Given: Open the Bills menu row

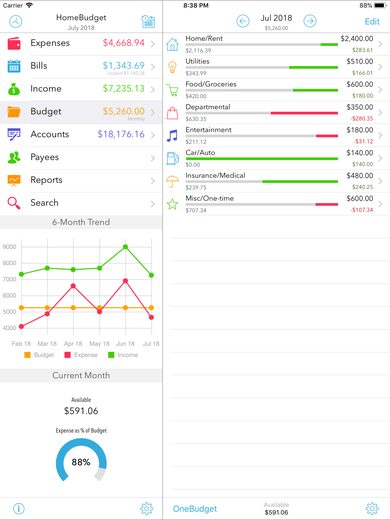Looking at the screenshot, I should pyautogui.click(x=81, y=66).
